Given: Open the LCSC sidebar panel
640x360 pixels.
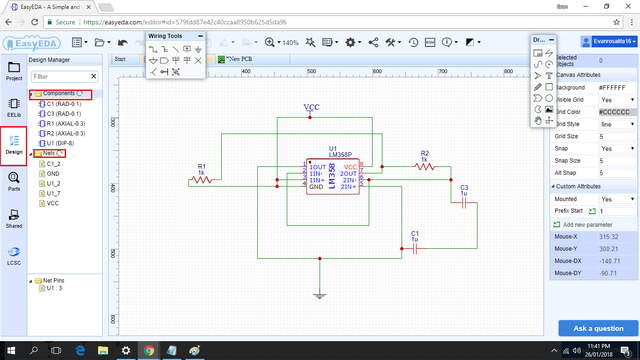Looking at the screenshot, I should click(x=14, y=256).
